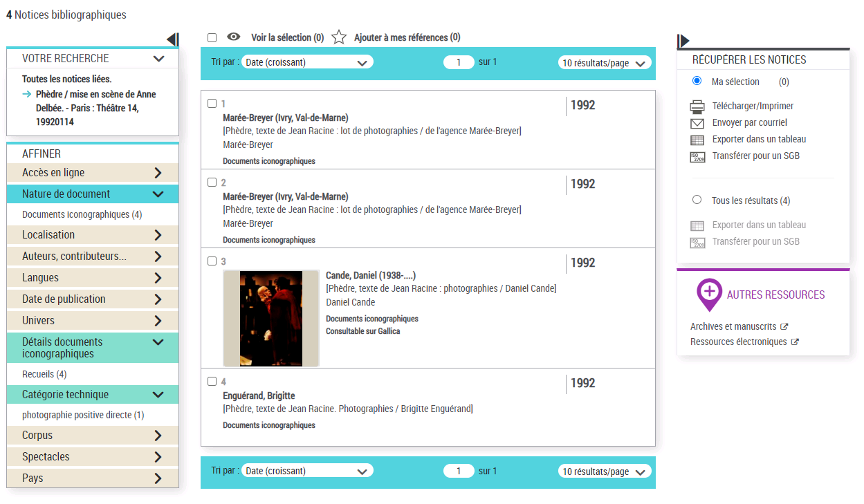This screenshot has height=504, width=864.
Task: Click the envelope icon for Envoyer par courriel
Action: (697, 123)
